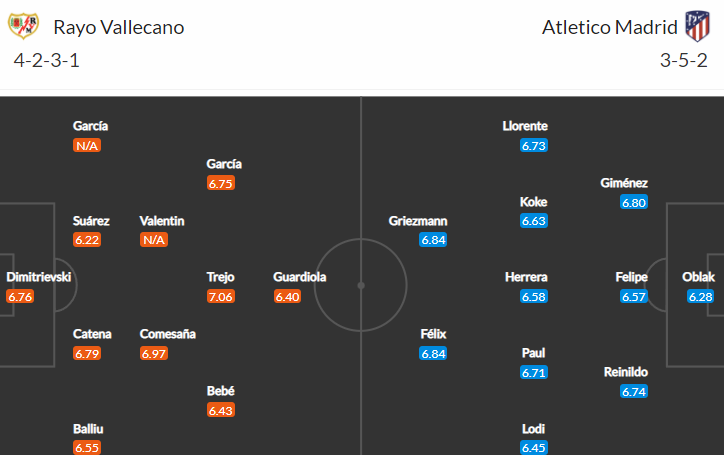Click Oblak's 6.28 rating badge
This screenshot has width=724, height=455.
(700, 297)
